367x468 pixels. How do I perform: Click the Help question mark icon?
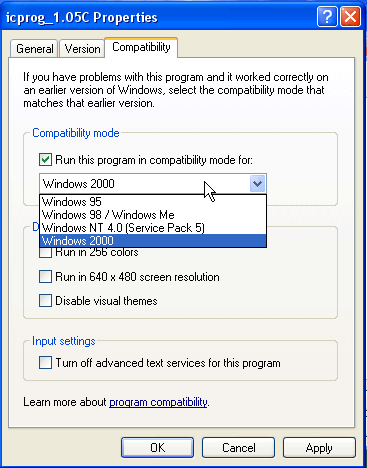pyautogui.click(x=327, y=16)
